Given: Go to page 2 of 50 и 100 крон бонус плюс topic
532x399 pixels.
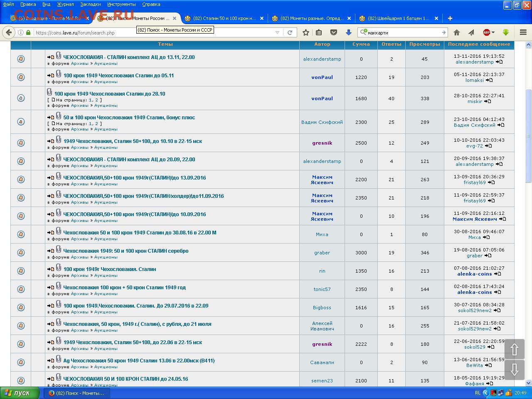Looking at the screenshot, I should (x=96, y=123).
